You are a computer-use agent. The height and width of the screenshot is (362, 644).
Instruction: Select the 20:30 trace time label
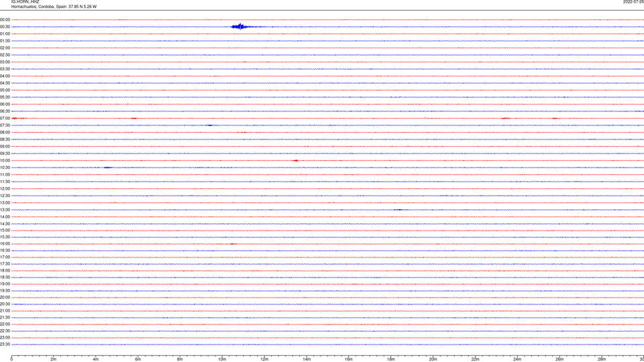tap(5, 304)
